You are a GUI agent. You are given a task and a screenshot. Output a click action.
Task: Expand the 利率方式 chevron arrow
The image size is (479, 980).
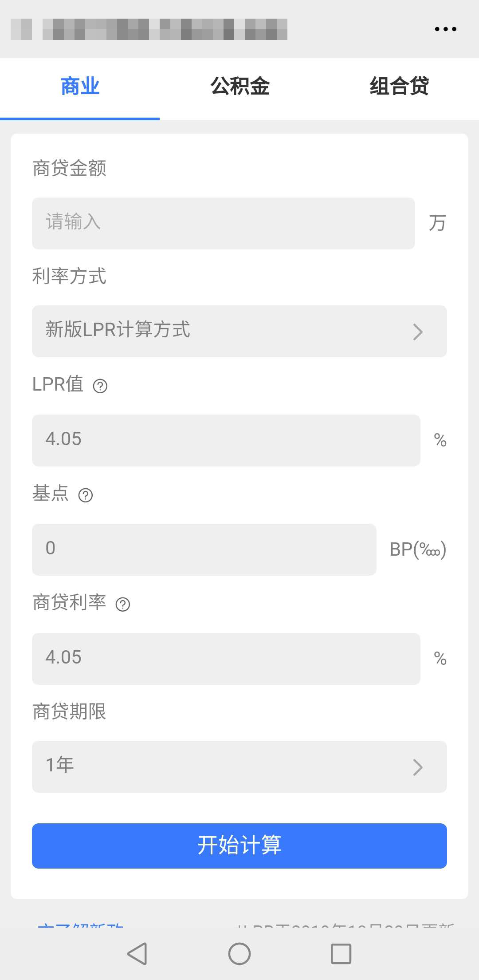pos(417,332)
